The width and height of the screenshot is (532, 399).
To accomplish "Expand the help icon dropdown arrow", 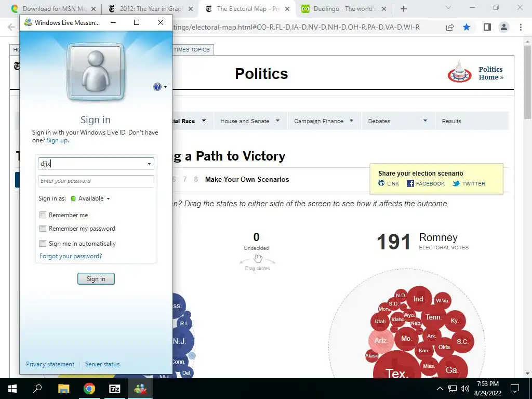I will tap(166, 87).
